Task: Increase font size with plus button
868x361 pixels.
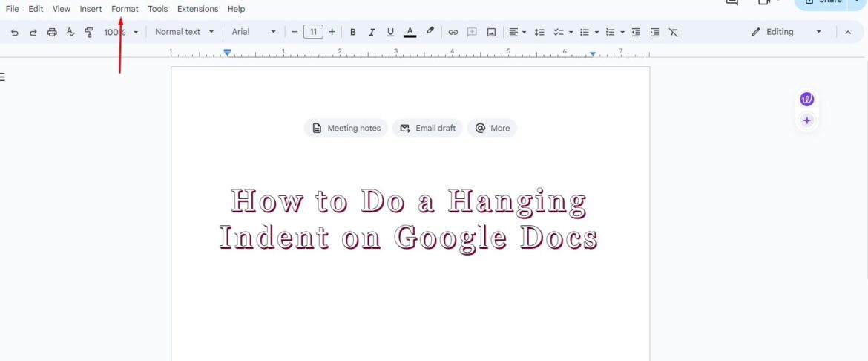Action: click(x=332, y=32)
